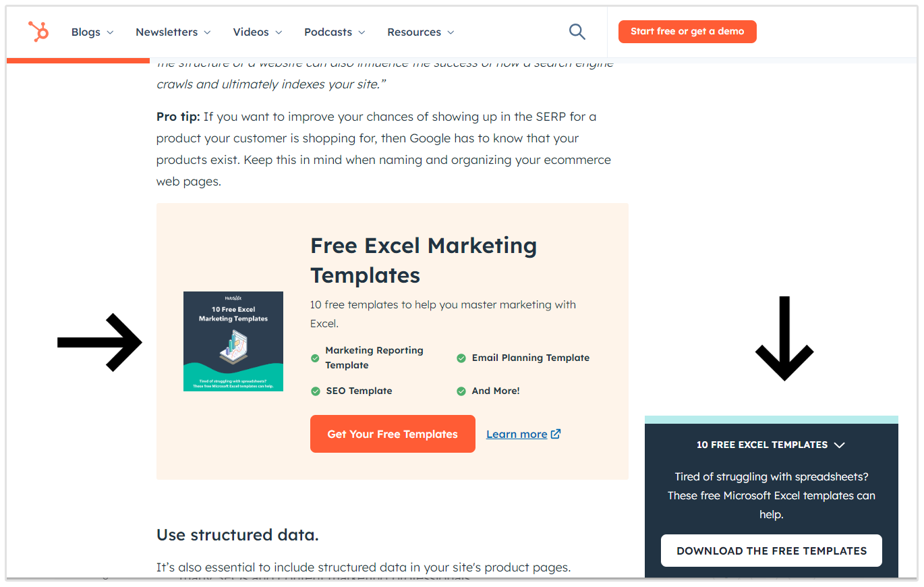Click Get Your Free Templates button

coord(393,434)
